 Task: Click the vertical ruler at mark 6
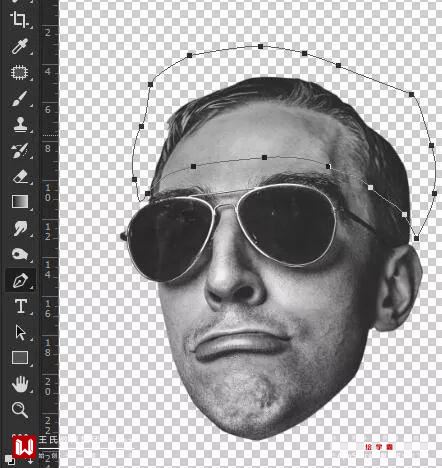click(48, 110)
